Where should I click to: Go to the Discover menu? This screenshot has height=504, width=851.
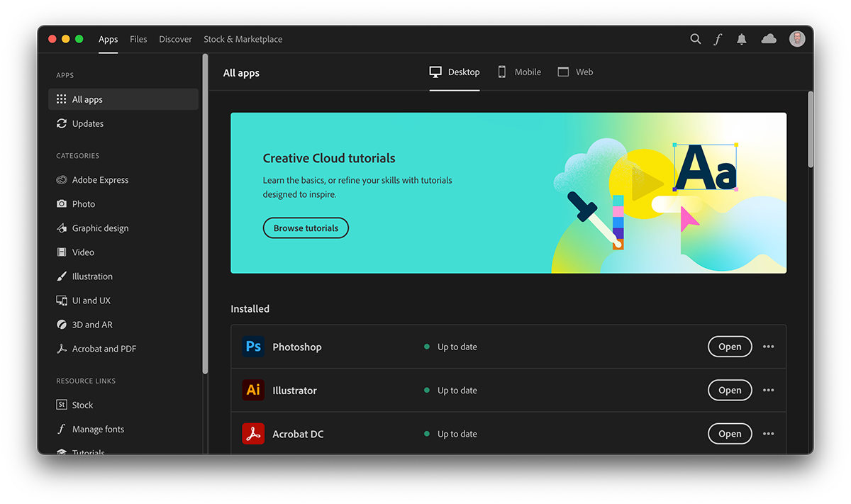175,39
